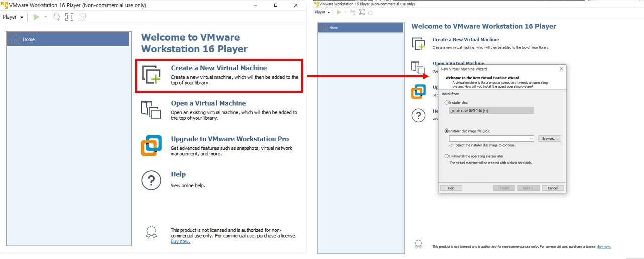Click the Help question mark icon in left window
Viewport: 644px width, 259px height.
(151, 181)
